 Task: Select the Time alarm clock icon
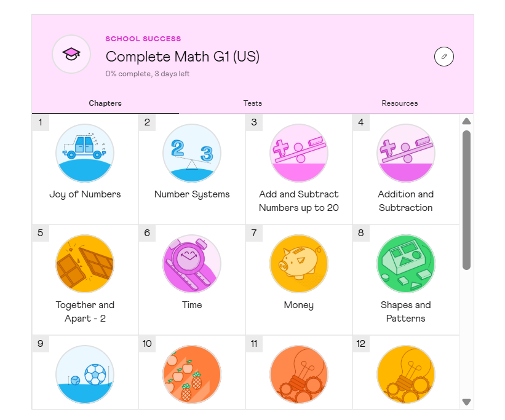tap(192, 264)
